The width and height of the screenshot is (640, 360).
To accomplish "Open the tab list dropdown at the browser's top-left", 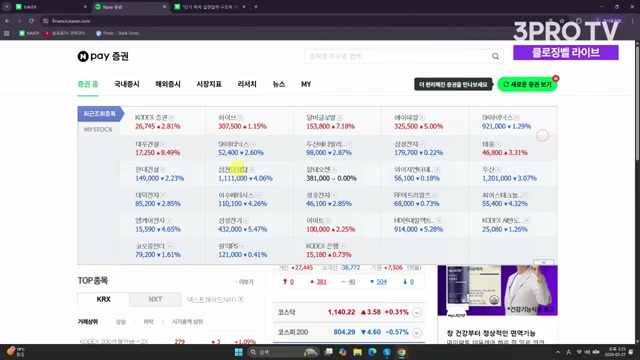I will [x=7, y=7].
